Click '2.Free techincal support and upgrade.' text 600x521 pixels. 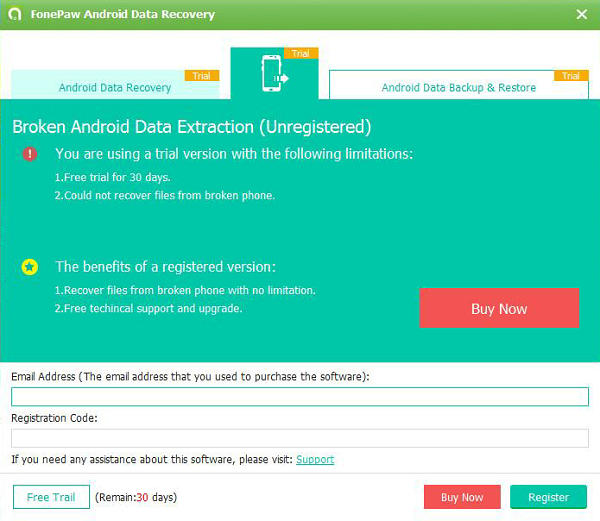(x=148, y=308)
